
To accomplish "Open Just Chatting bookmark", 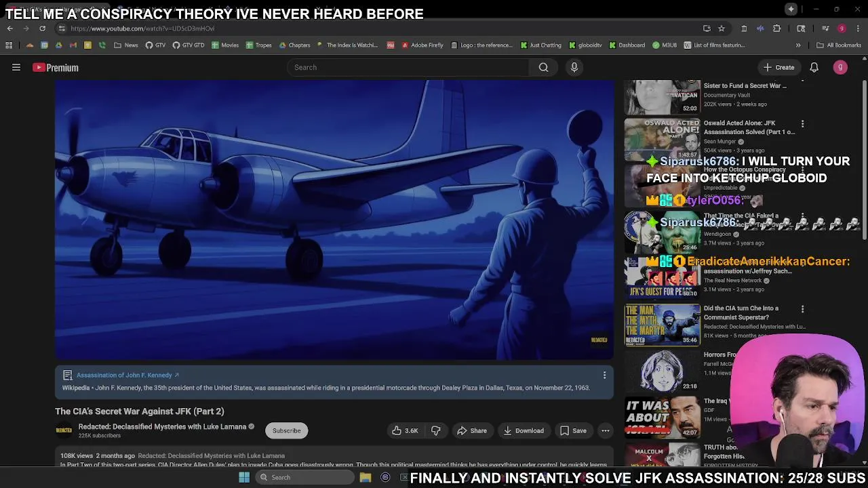I will 541,45.
